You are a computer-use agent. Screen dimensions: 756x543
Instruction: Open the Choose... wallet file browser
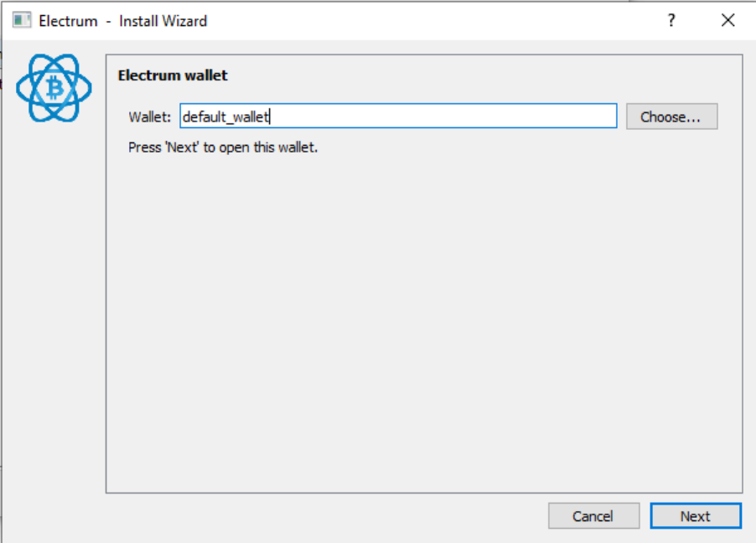pyautogui.click(x=671, y=116)
